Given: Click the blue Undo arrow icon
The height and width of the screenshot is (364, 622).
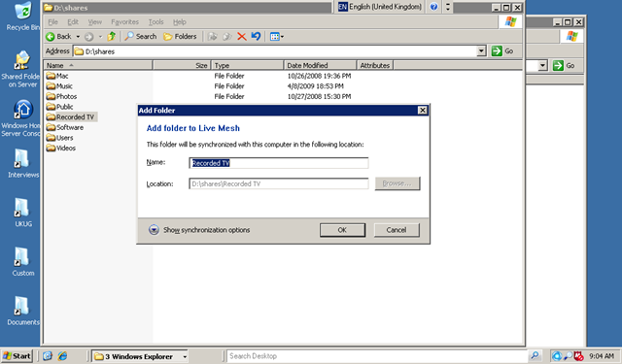Looking at the screenshot, I should click(256, 37).
